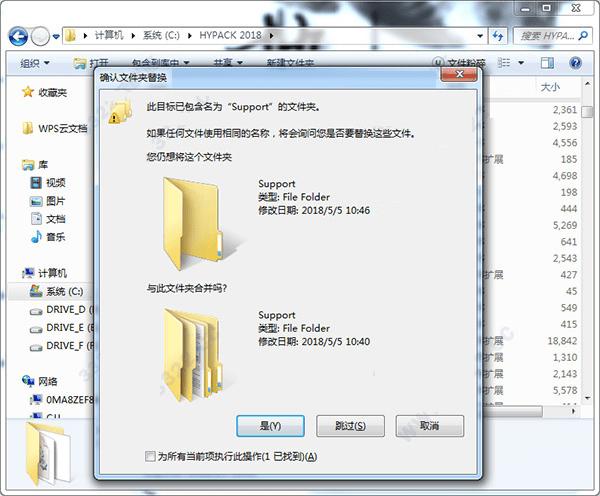Open the 视频 library
The image size is (600, 496).
[x=55, y=183]
